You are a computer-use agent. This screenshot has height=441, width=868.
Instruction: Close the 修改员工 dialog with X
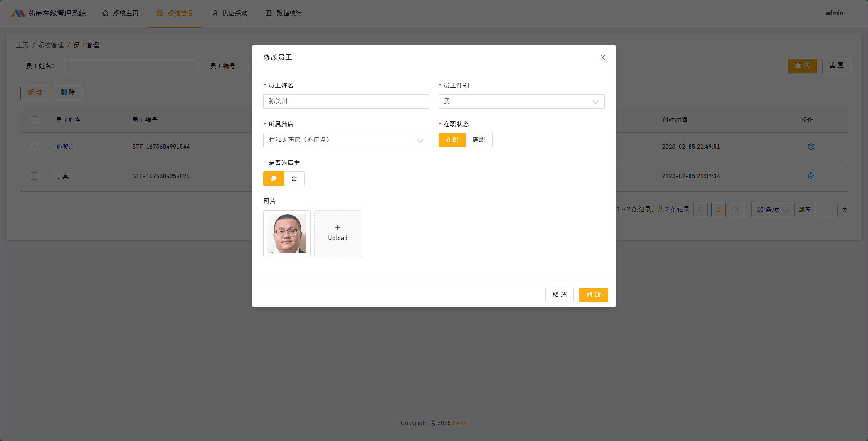(x=602, y=58)
